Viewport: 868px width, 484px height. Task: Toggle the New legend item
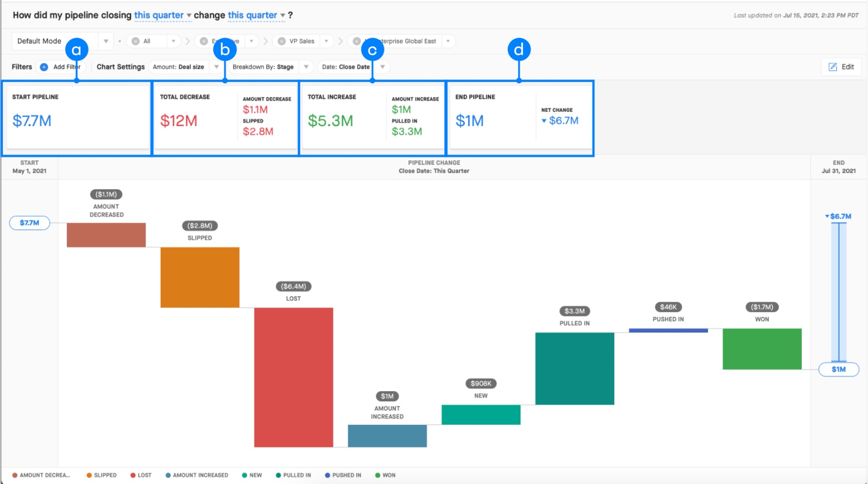click(252, 475)
